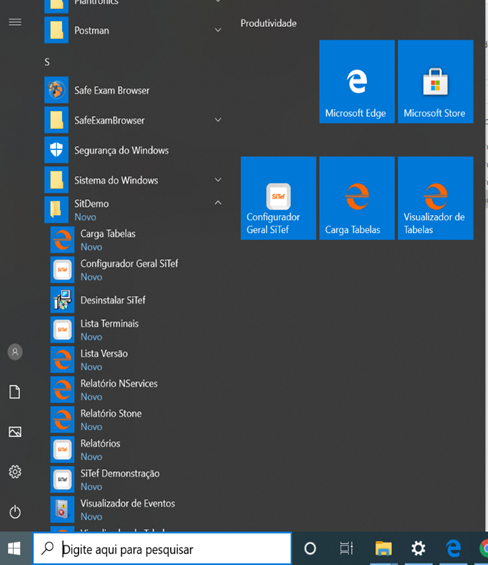Open Safe Exam Browser app icon
Viewport: 488px width, 565px height.
tap(56, 90)
